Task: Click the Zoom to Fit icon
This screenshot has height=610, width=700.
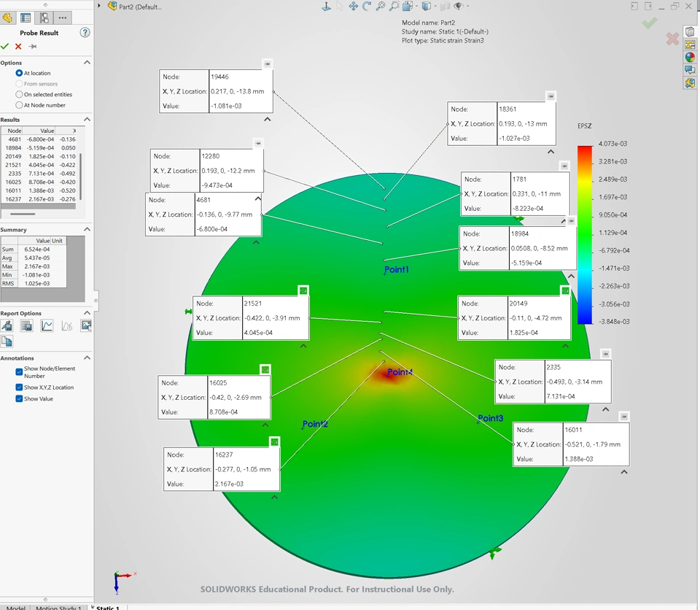Action: click(x=381, y=7)
